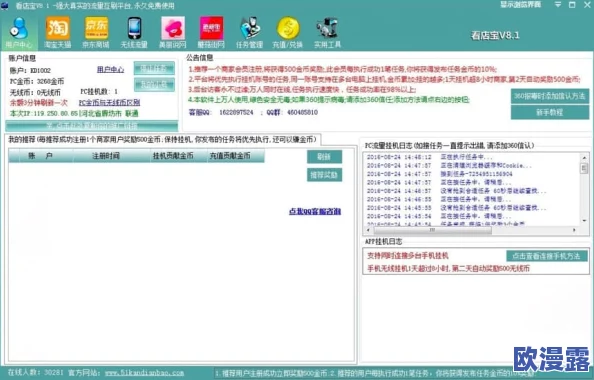Click the PC金币: 3268金币 value
The height and width of the screenshot is (380, 594).
point(37,81)
